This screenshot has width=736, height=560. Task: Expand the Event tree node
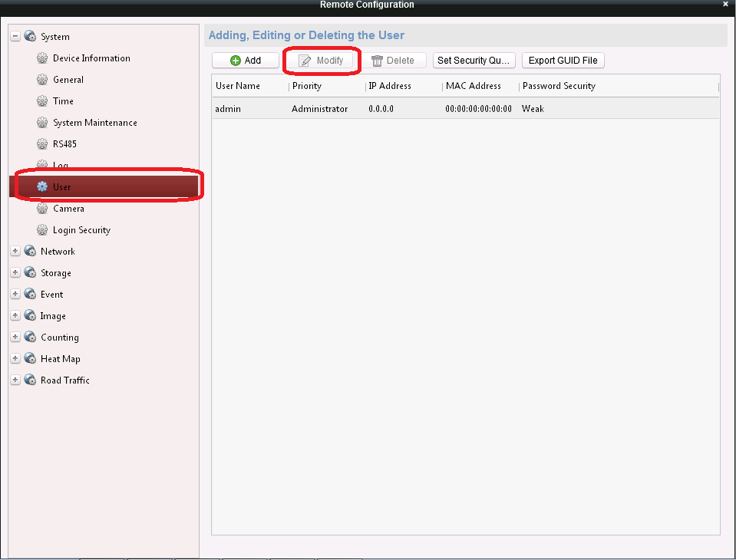[x=15, y=295]
